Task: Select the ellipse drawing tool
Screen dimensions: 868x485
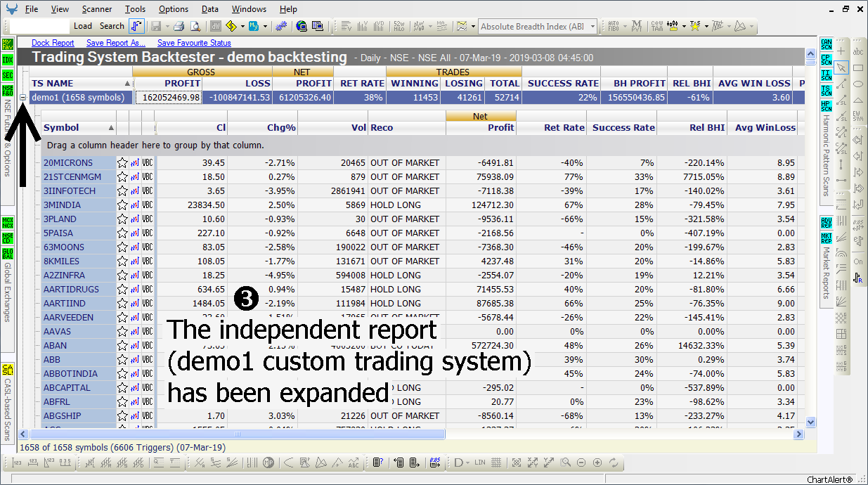Action: click(x=857, y=84)
